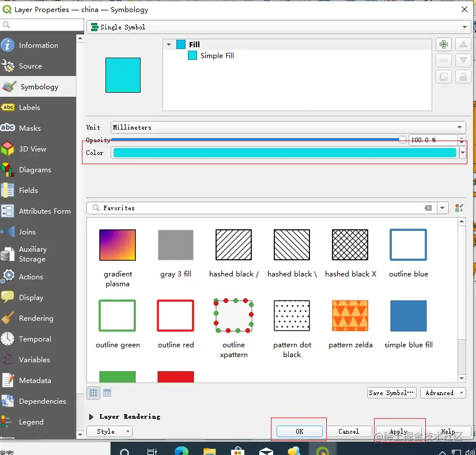Click the Temporal clock icon
Screen dimensions: 476x455
pyautogui.click(x=7, y=339)
